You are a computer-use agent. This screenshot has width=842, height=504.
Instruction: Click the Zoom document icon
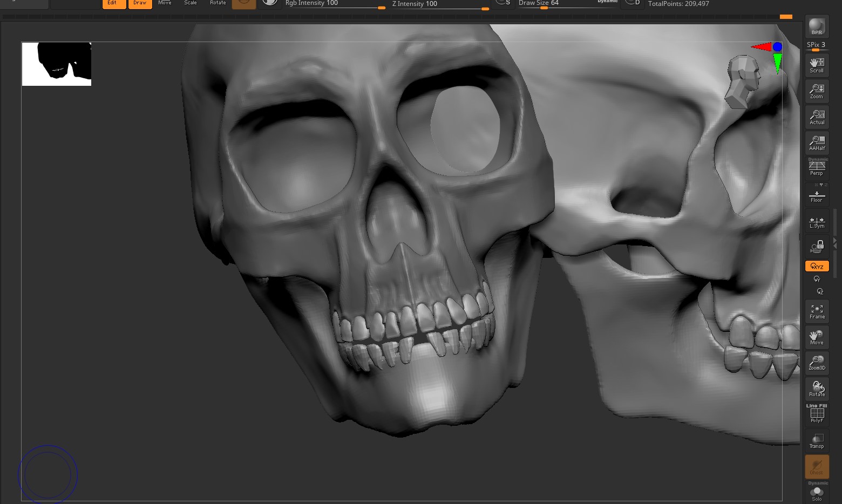[x=817, y=91]
